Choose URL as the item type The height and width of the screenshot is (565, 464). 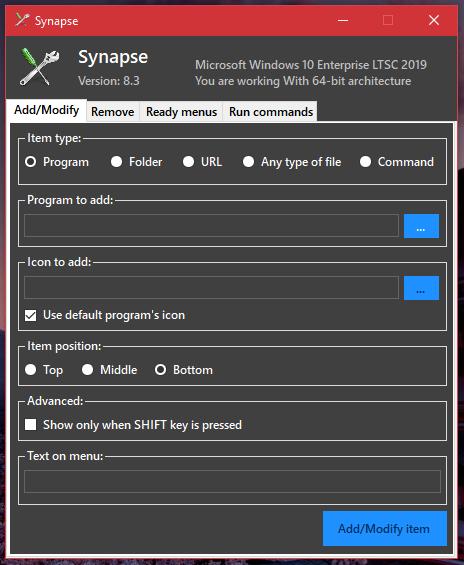click(x=202, y=162)
